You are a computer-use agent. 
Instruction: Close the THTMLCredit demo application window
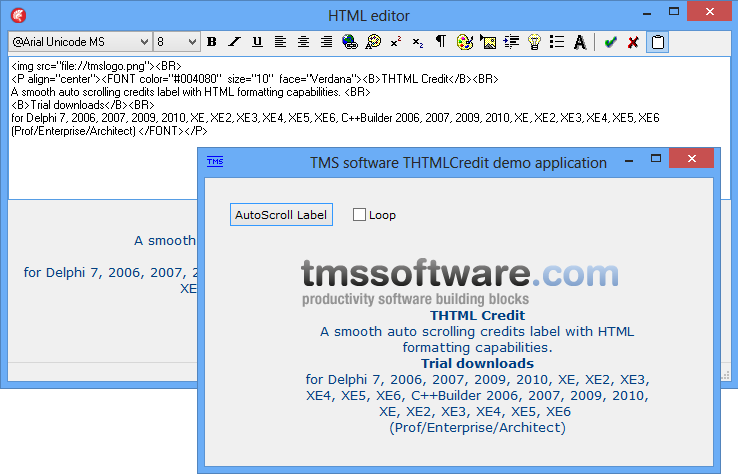coord(691,158)
